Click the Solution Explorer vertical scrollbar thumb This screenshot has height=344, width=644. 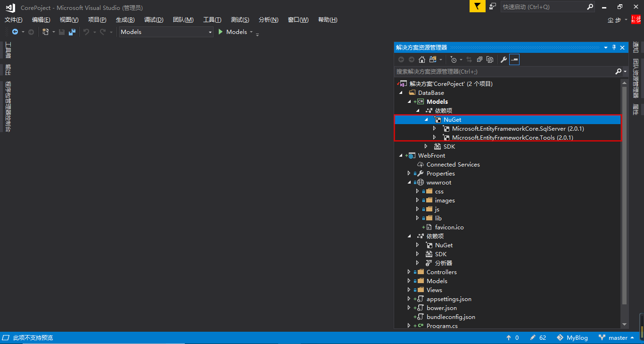pyautogui.click(x=625, y=194)
